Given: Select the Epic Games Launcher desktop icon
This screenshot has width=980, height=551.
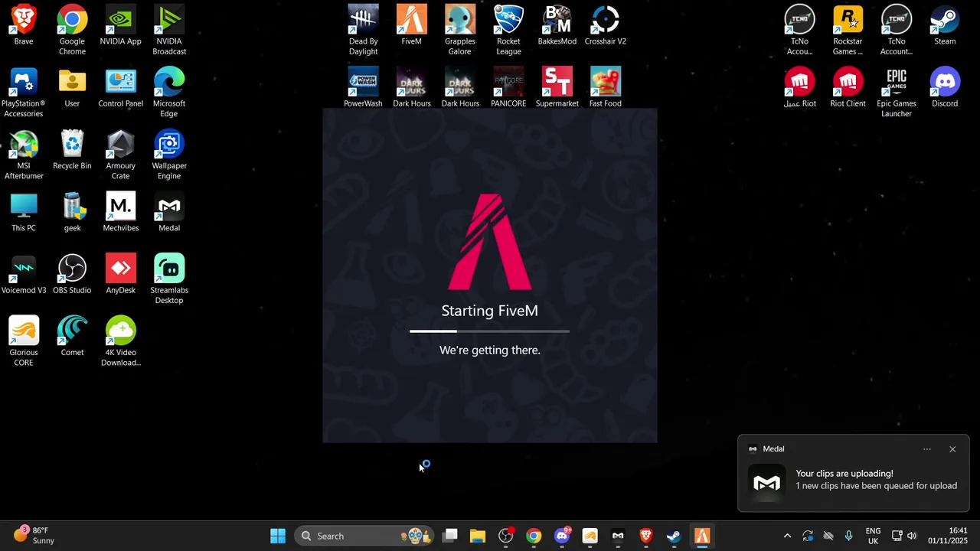Looking at the screenshot, I should (x=897, y=93).
